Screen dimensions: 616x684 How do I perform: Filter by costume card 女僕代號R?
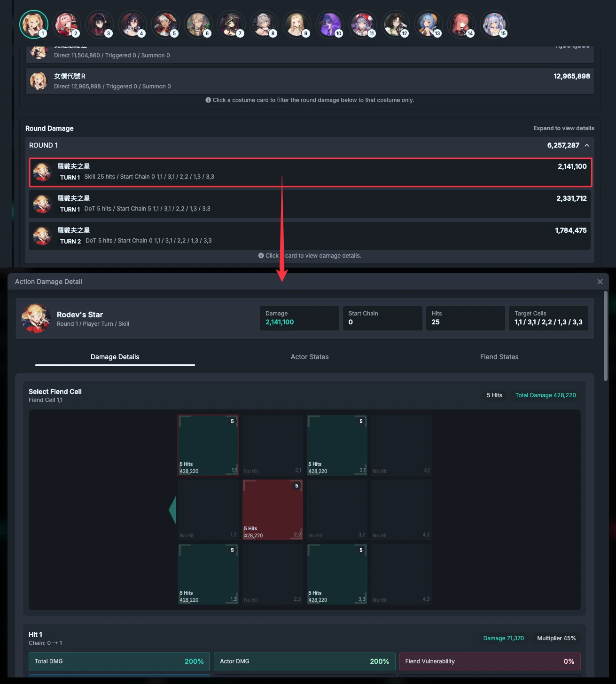310,81
